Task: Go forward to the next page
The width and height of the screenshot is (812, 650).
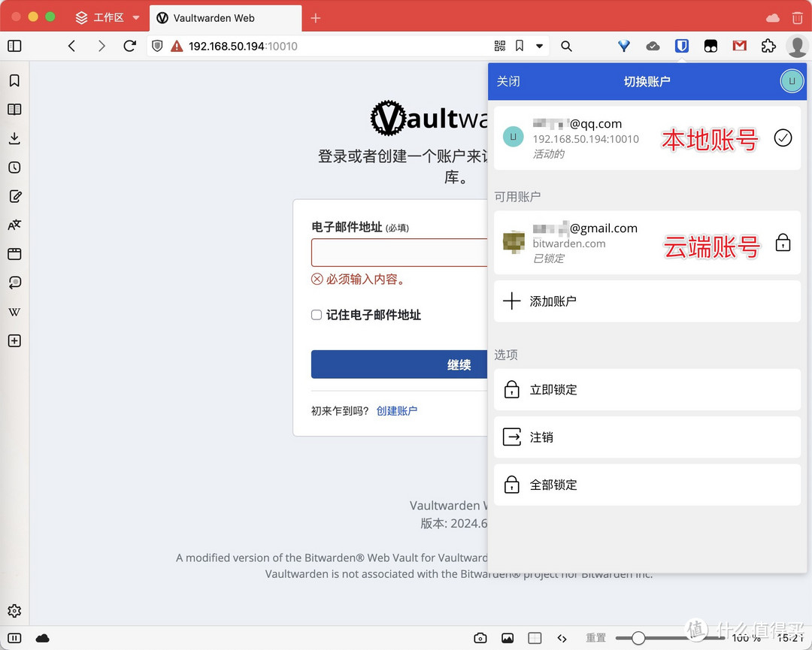Action: pos(101,46)
